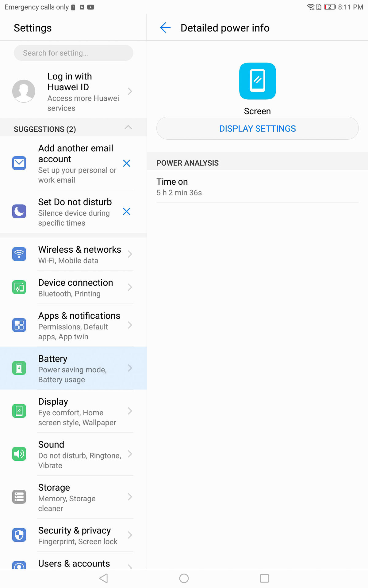This screenshot has height=588, width=368.
Task: Expand Log in with Huawei ID chevron
Action: [x=130, y=91]
